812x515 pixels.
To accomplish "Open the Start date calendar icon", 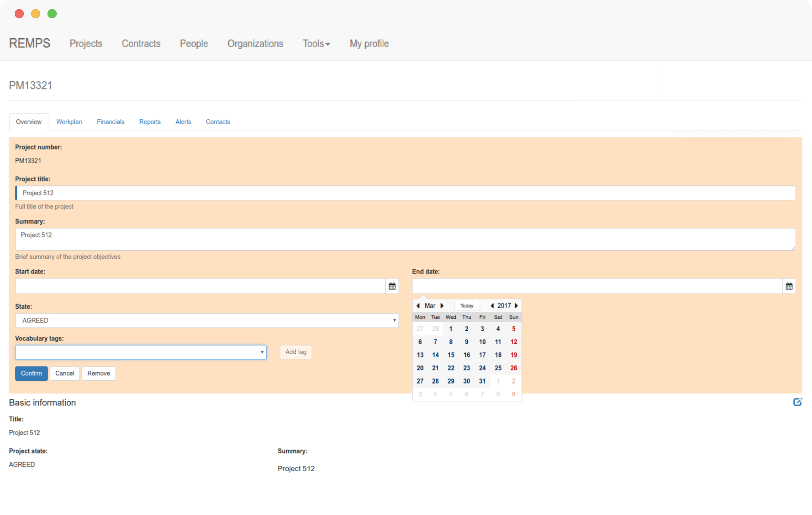I will tap(392, 286).
